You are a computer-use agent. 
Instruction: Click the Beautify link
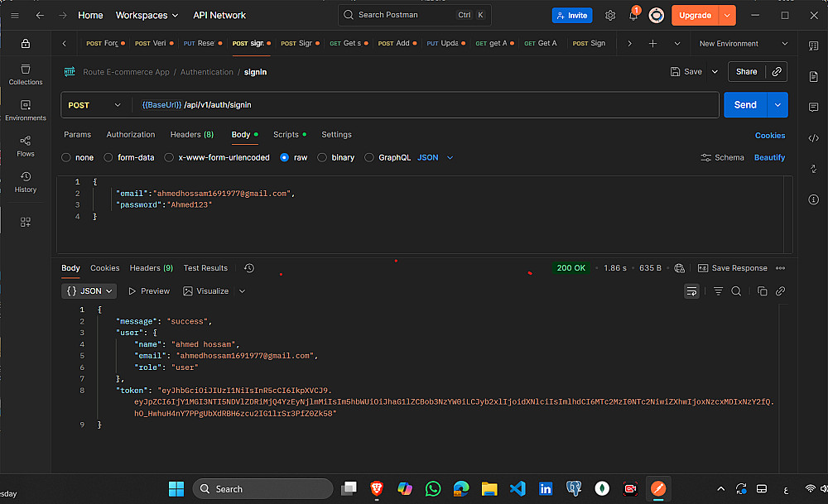pos(769,157)
